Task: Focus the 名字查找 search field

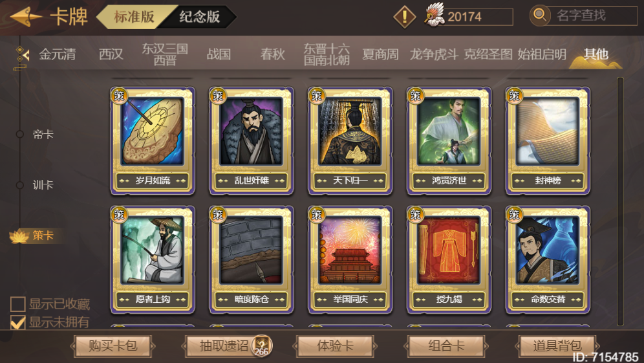Action: [595, 16]
